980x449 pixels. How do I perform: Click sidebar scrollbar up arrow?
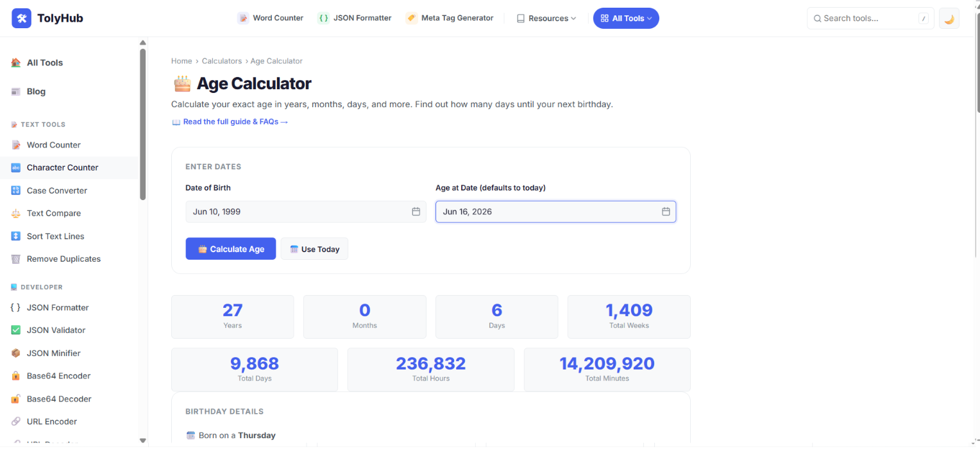(143, 43)
